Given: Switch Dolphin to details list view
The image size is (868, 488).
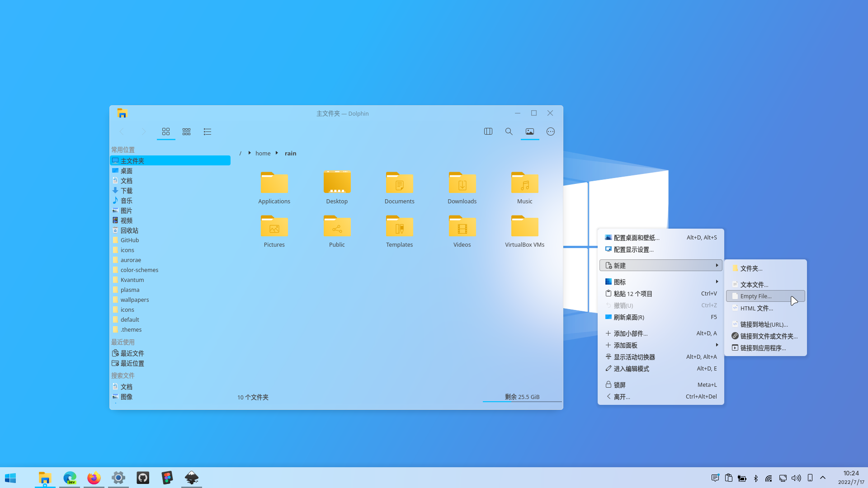Looking at the screenshot, I should [x=207, y=131].
